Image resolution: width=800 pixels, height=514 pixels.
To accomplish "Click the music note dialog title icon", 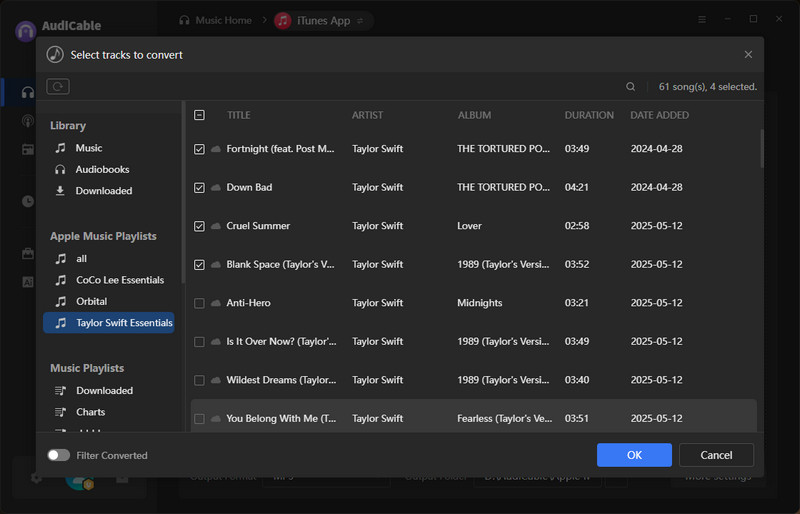I will coord(55,55).
